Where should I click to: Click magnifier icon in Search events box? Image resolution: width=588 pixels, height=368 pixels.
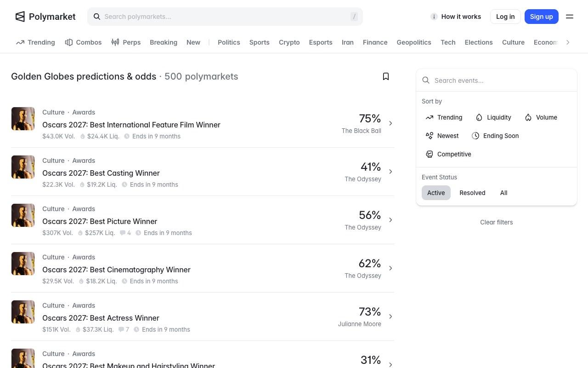pos(426,80)
